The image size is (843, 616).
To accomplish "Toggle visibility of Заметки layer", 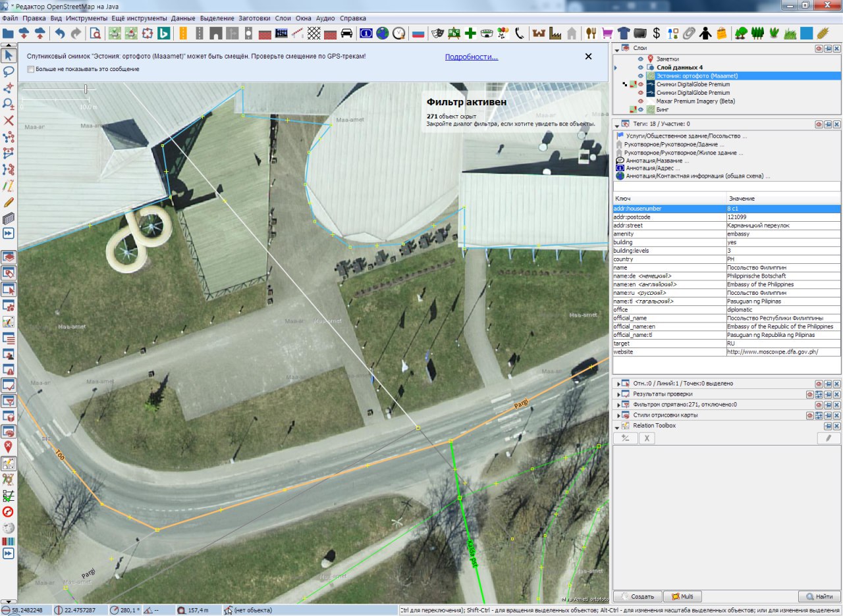I will point(640,59).
